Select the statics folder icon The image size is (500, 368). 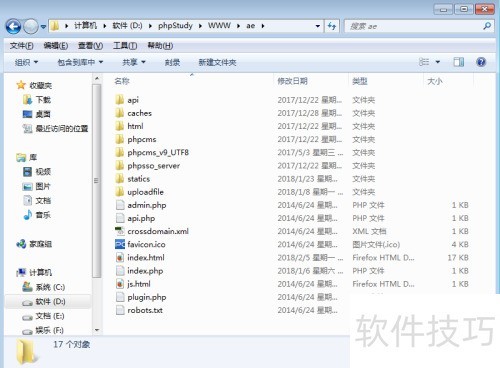point(120,178)
